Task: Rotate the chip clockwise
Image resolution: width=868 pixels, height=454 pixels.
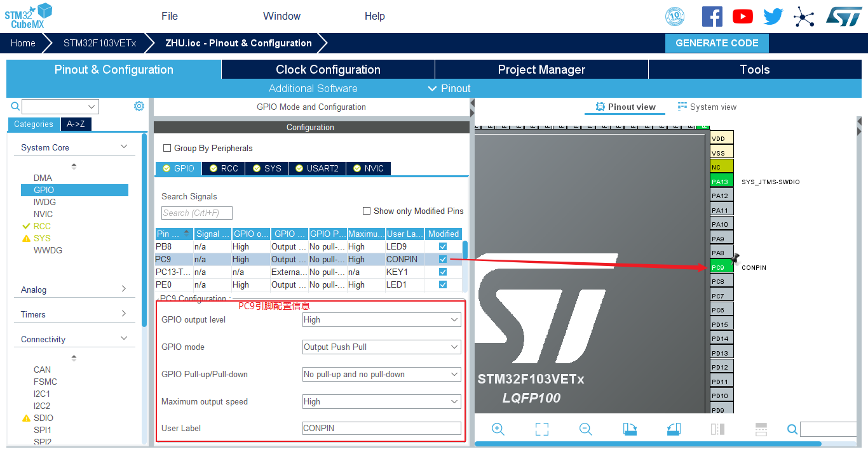Action: click(630, 429)
